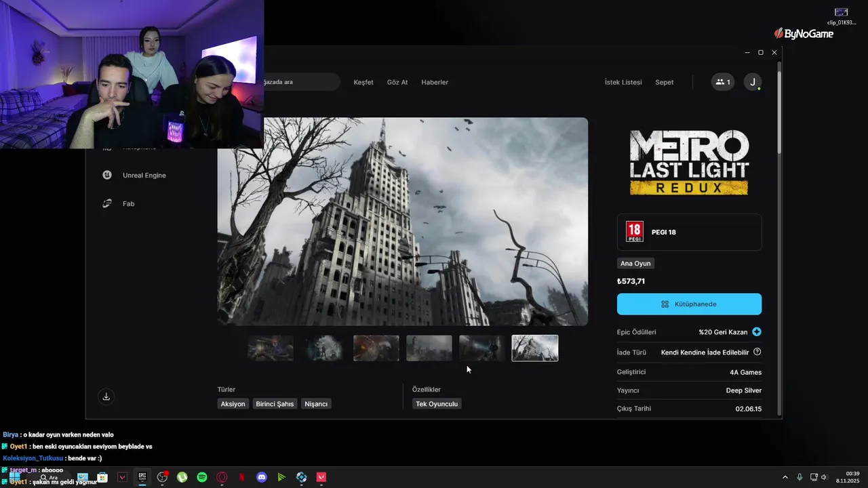Viewport: 868px width, 488px height.
Task: Open Opera GX browser from the taskbar
Action: (222, 477)
